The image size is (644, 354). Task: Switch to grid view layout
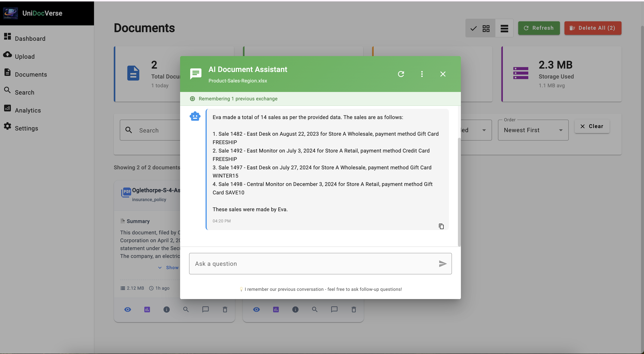(x=486, y=28)
